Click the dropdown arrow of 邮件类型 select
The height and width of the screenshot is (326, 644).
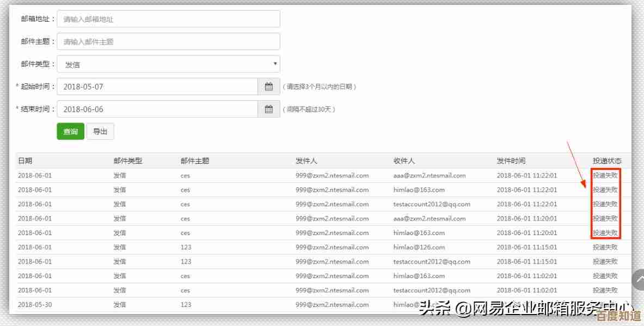coord(275,64)
